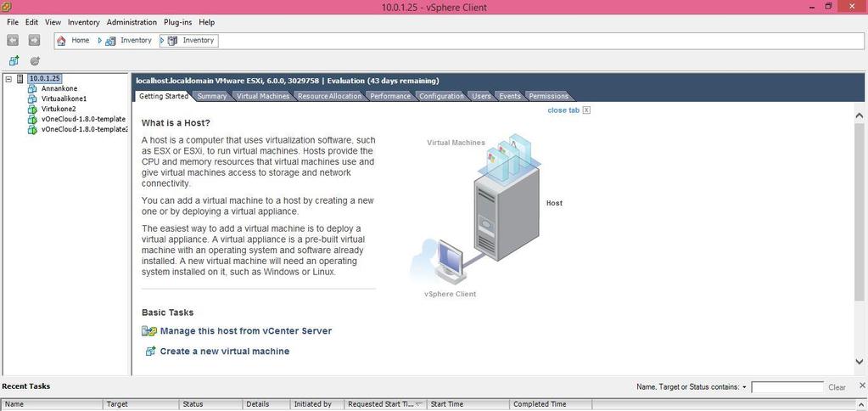
Task: Click the Recent Tasks filter text field
Action: (787, 387)
